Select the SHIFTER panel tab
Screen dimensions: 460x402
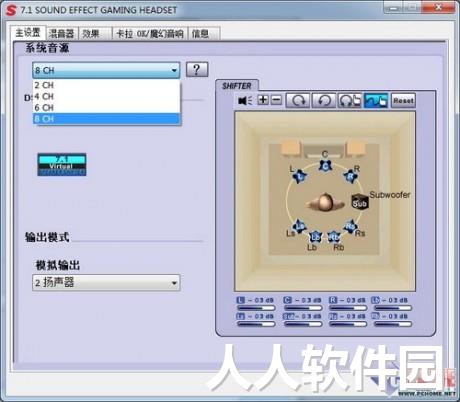point(237,86)
